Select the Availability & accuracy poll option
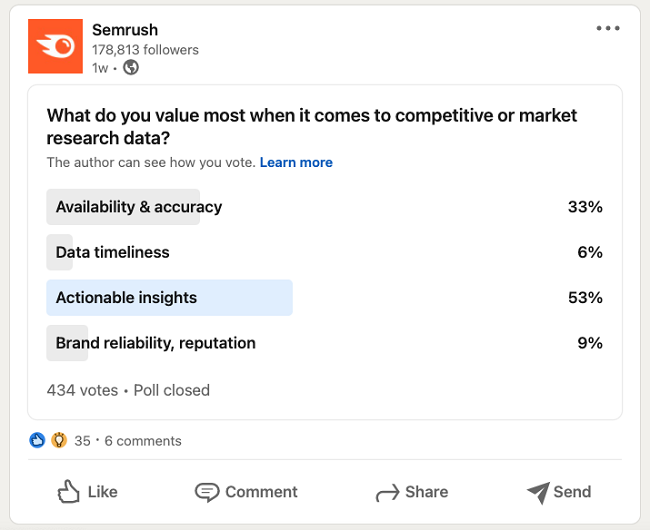The height and width of the screenshot is (530, 650). pyautogui.click(x=139, y=207)
